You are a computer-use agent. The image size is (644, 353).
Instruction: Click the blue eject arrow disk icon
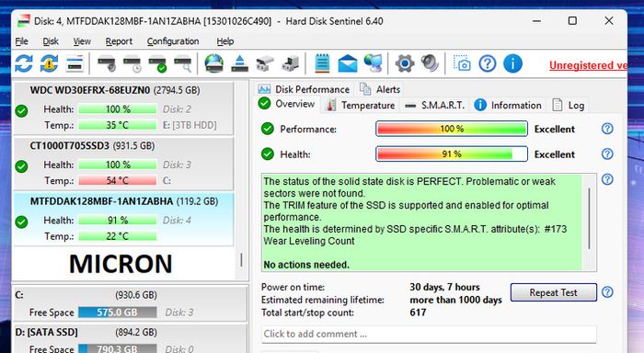239,64
